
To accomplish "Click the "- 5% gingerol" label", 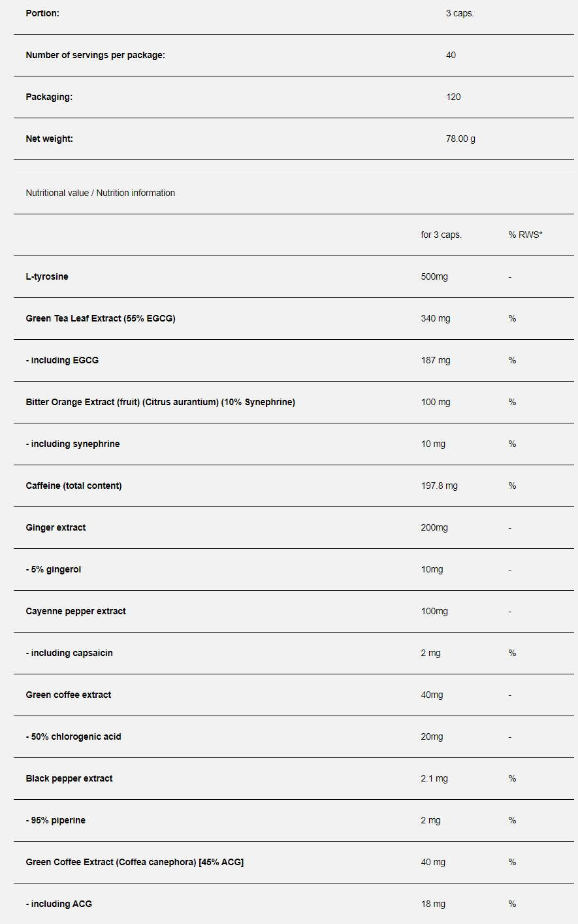I will [x=54, y=569].
